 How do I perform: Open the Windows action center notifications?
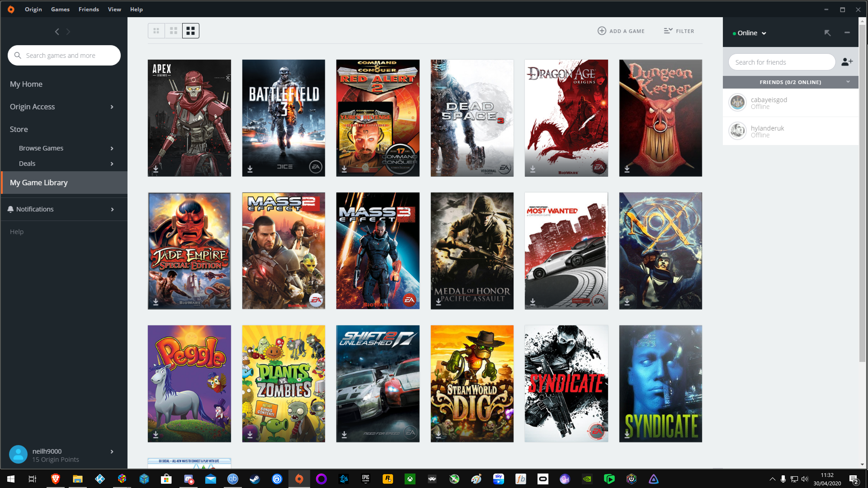pyautogui.click(x=854, y=479)
